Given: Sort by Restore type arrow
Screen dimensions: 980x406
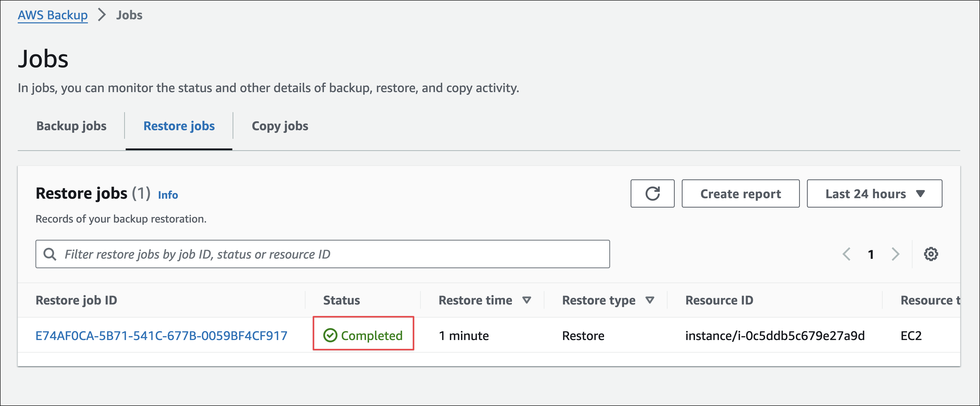Looking at the screenshot, I should 650,300.
